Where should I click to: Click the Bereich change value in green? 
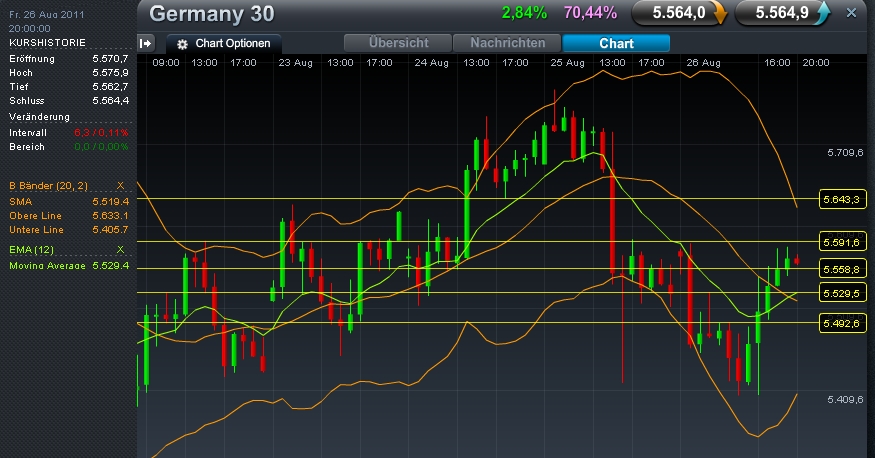(102, 147)
